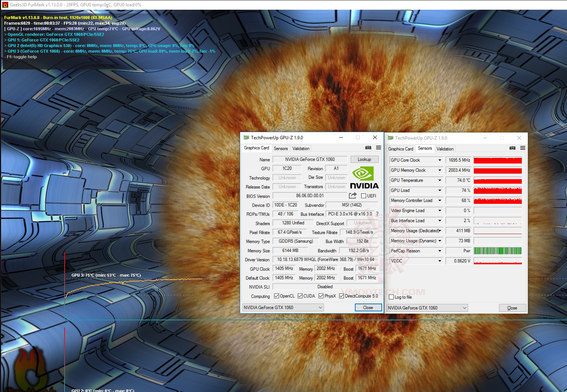Open the GPU Memory Clock sensor dropdown
The image size is (567, 392).
(440, 170)
